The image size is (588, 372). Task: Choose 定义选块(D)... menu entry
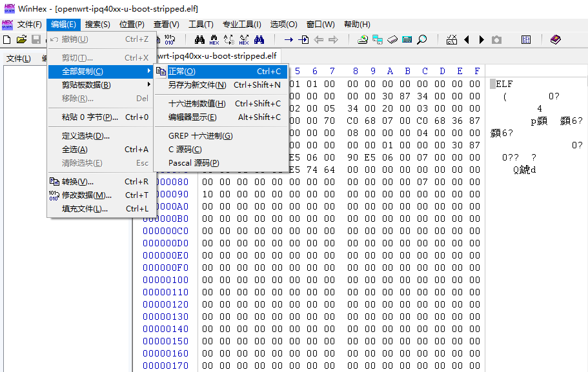(101, 135)
